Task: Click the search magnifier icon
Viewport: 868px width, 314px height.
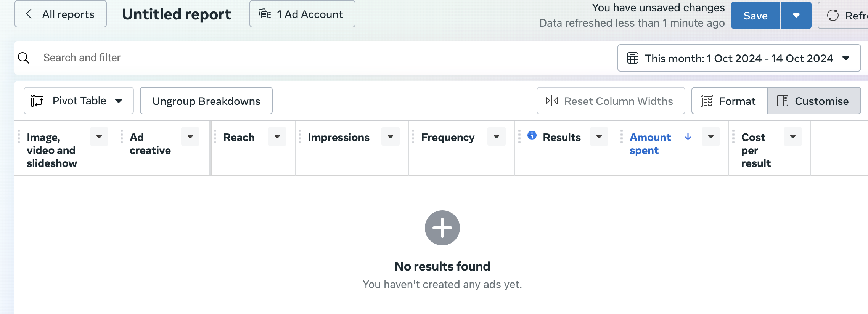Action: tap(24, 58)
